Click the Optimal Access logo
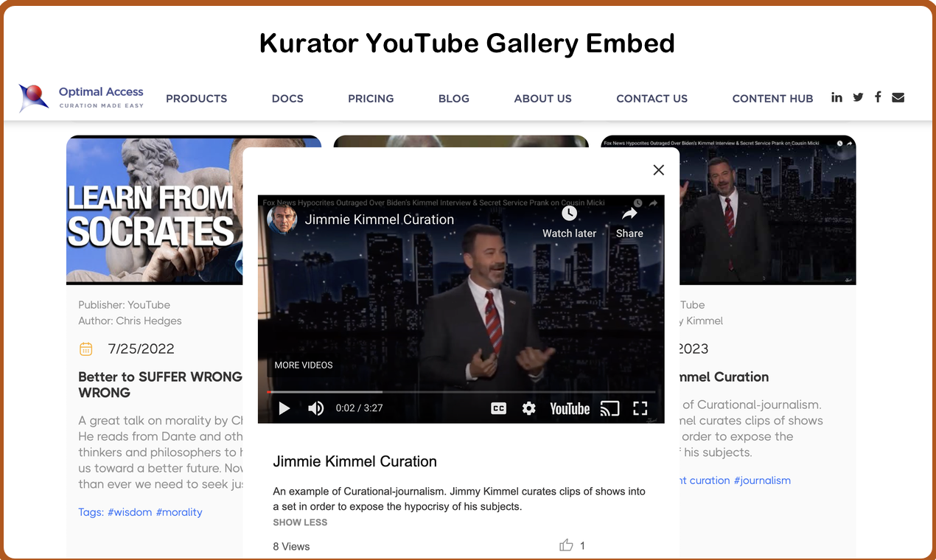Screen dimensions: 936x560 click(82, 97)
